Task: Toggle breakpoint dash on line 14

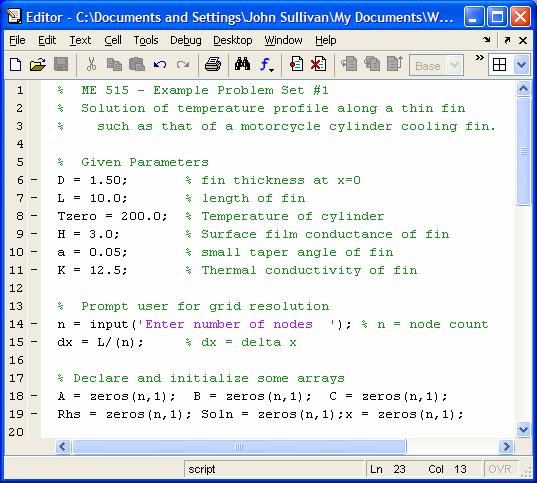Action: [34, 324]
